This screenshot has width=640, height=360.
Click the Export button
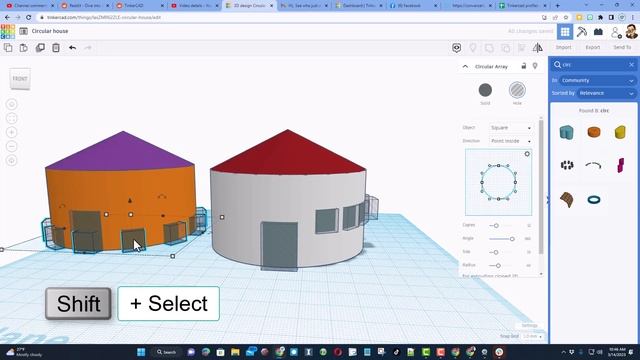pyautogui.click(x=593, y=47)
